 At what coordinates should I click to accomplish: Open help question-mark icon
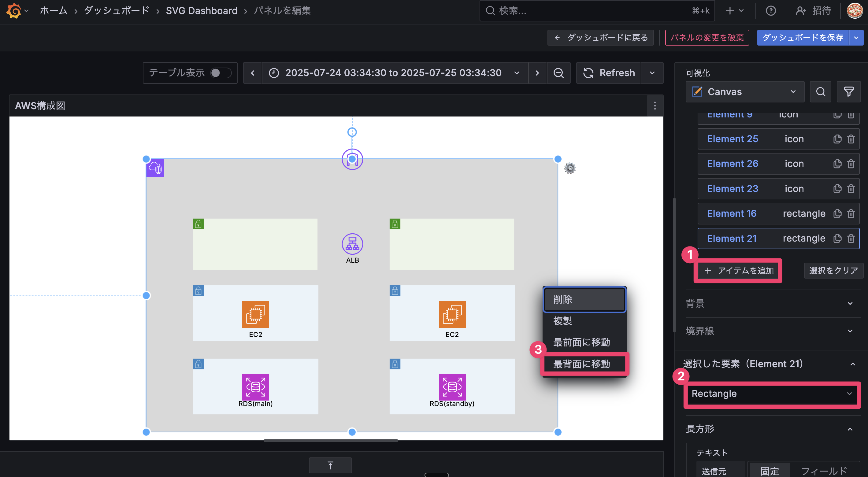[x=771, y=11]
